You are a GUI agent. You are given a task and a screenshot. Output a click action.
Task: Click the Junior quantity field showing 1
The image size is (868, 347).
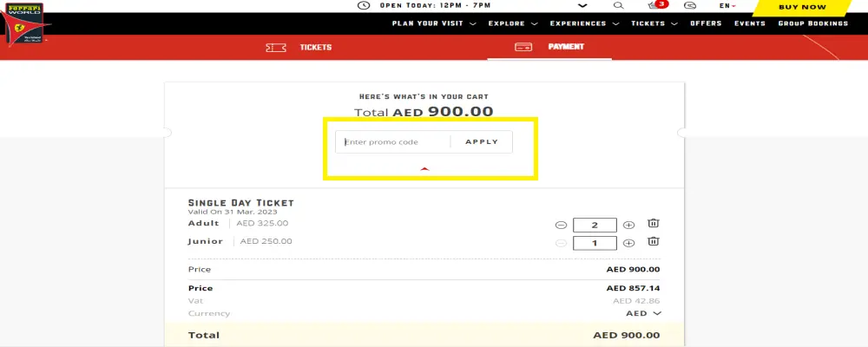(x=595, y=243)
